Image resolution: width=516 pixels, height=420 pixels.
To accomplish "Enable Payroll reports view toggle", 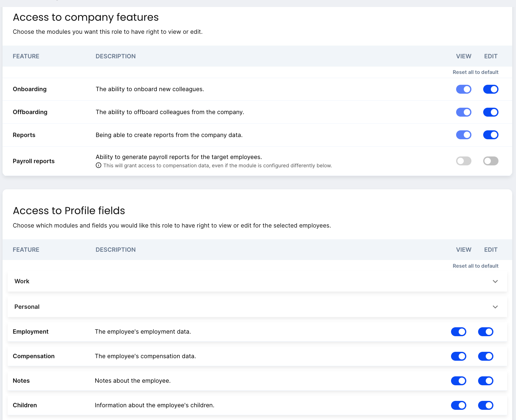I will [x=463, y=161].
